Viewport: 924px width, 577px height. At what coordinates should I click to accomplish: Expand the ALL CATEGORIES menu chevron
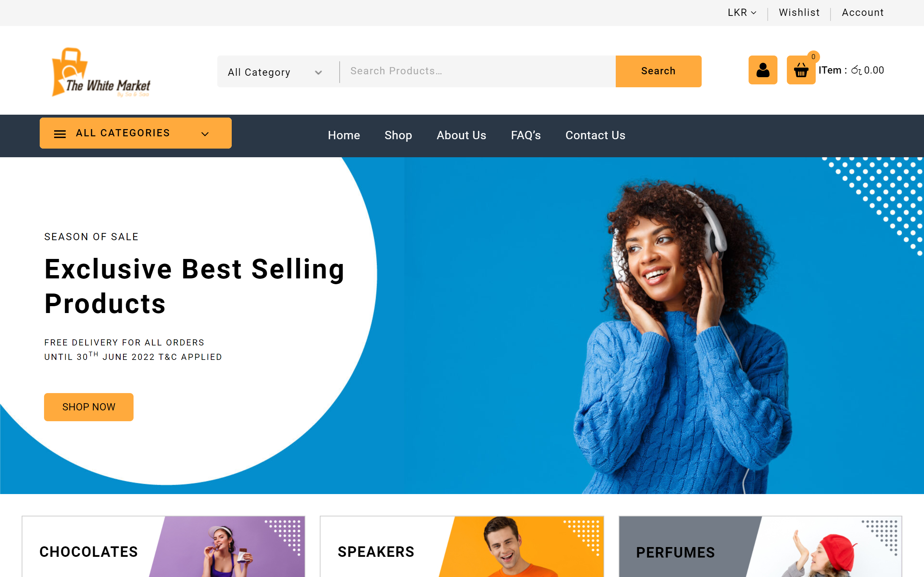(x=205, y=133)
